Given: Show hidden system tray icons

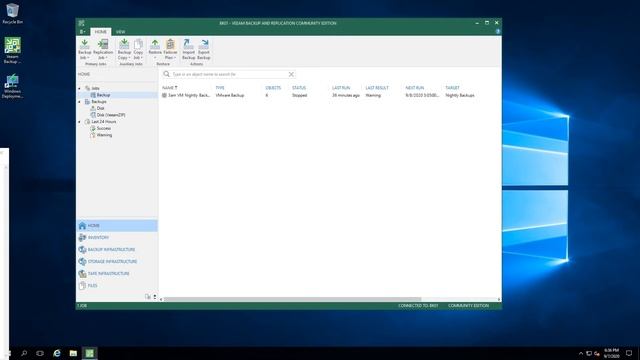Looking at the screenshot, I should pos(580,353).
